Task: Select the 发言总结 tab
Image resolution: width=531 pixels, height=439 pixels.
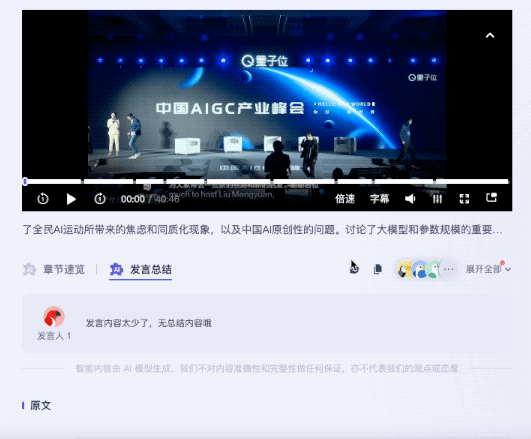Action: point(141,270)
